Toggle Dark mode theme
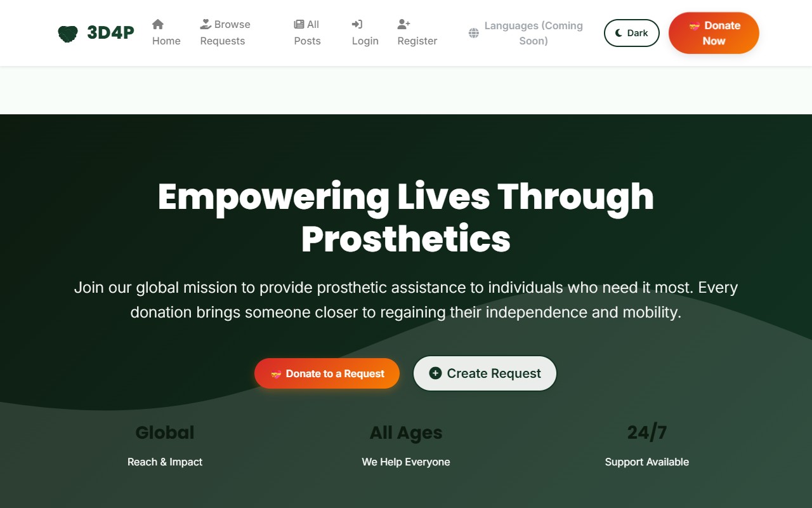Screen dimensions: 812x508 (632, 33)
